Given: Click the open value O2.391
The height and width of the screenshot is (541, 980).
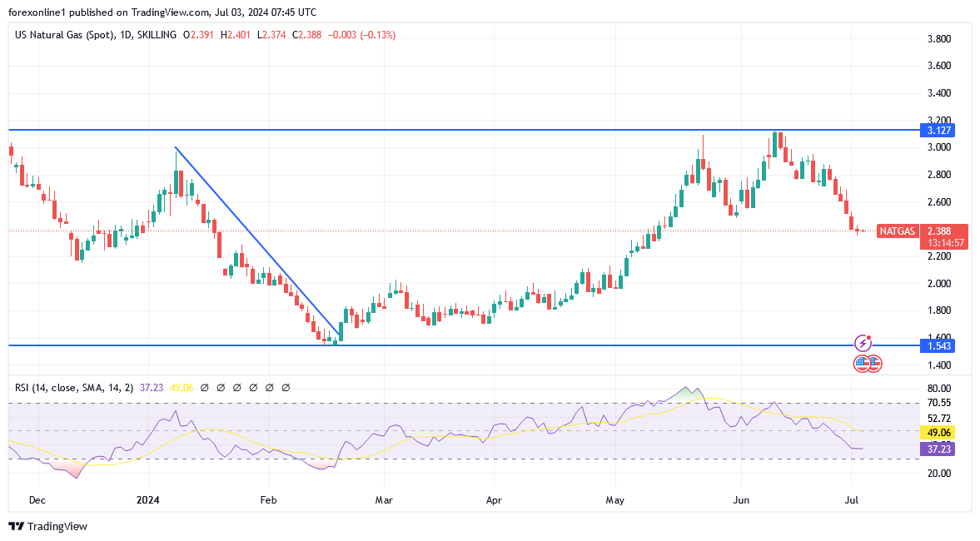Looking at the screenshot, I should click(x=198, y=35).
